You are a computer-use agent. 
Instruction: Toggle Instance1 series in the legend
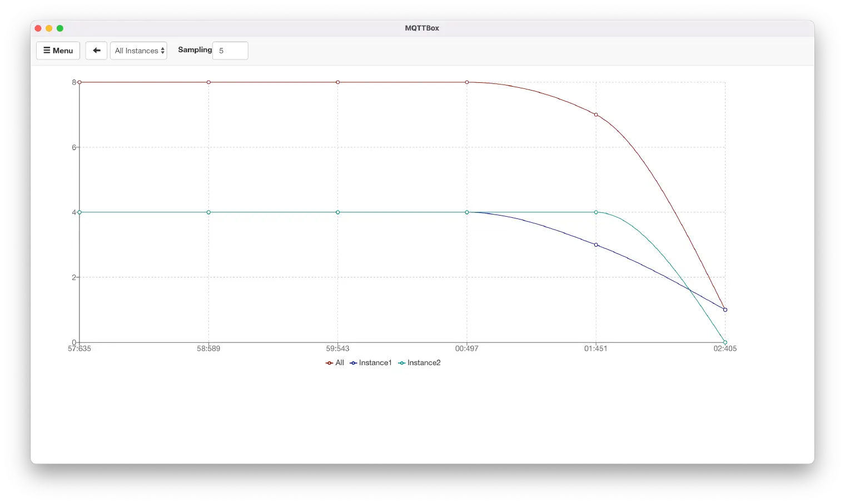point(371,363)
